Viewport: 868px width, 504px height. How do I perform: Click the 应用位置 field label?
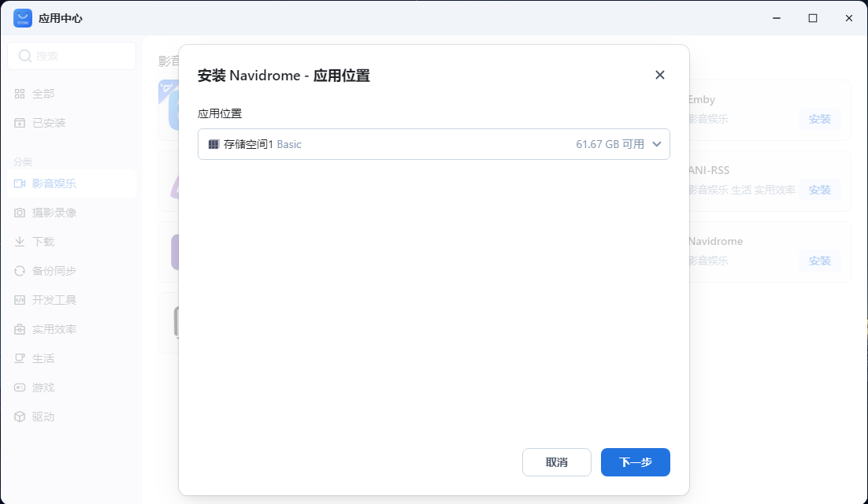(x=220, y=114)
